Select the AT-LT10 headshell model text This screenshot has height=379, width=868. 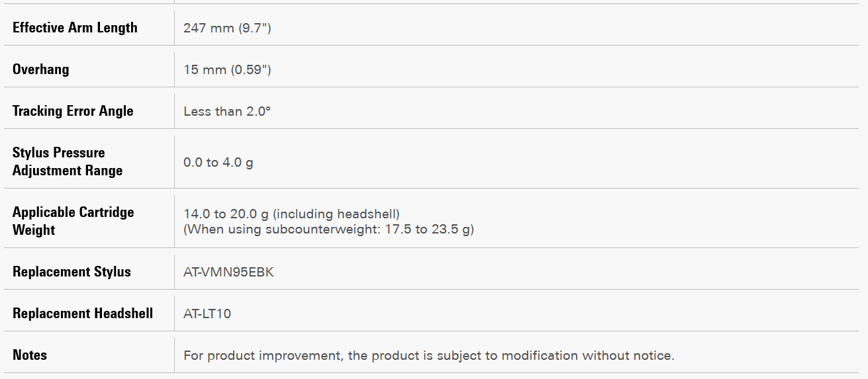[207, 314]
